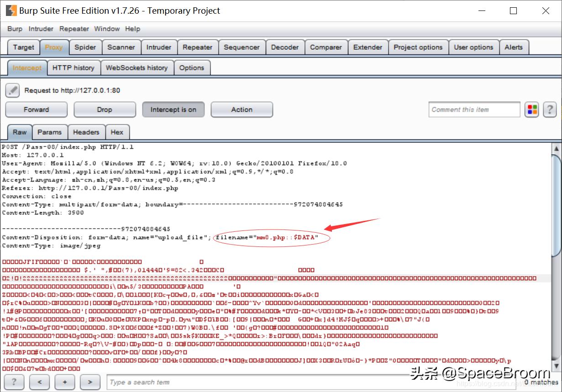Open the Burp menu
Viewport: 562px width, 392px height.
click(15, 29)
